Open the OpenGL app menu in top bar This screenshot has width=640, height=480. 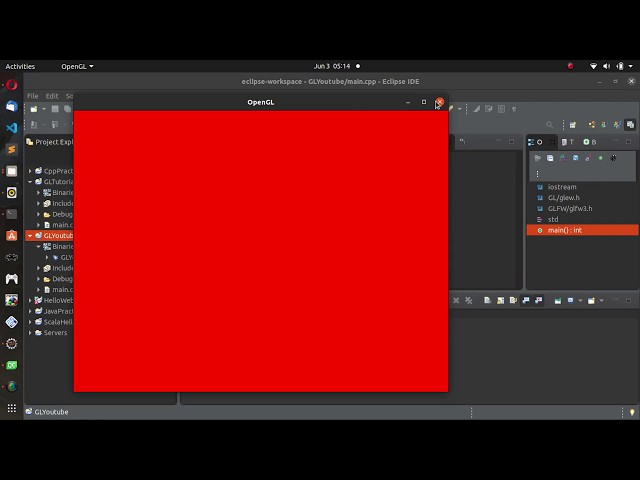click(77, 66)
